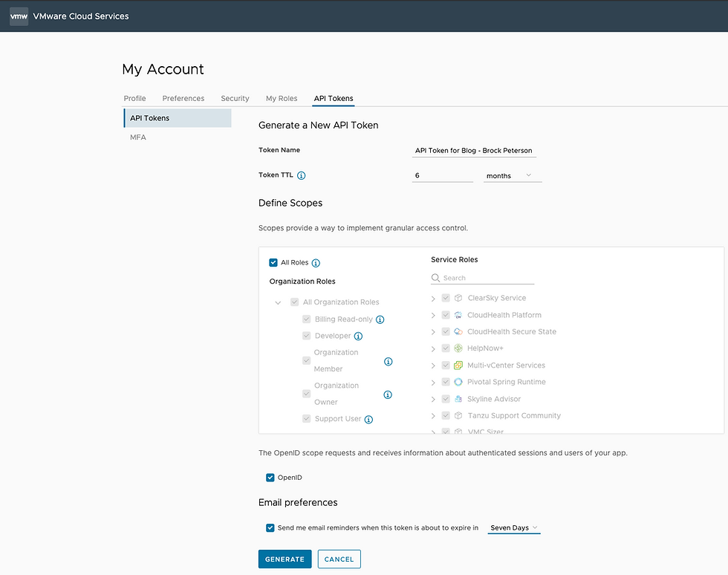Screen dimensions: 728x575
Task: Collapse the All Organization Roles tree
Action: pyautogui.click(x=278, y=303)
